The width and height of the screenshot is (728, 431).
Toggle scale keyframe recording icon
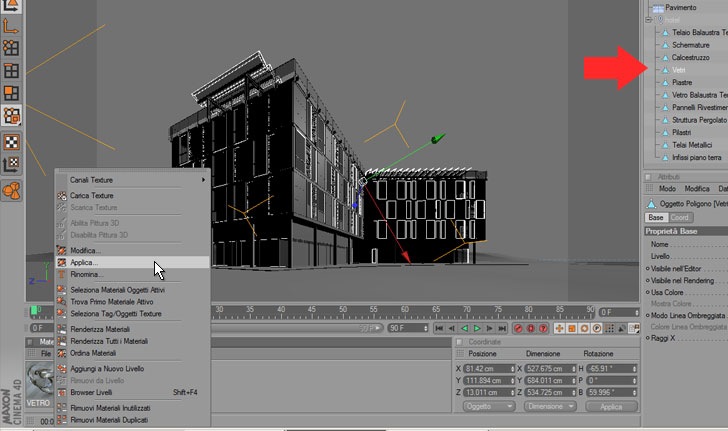572,328
